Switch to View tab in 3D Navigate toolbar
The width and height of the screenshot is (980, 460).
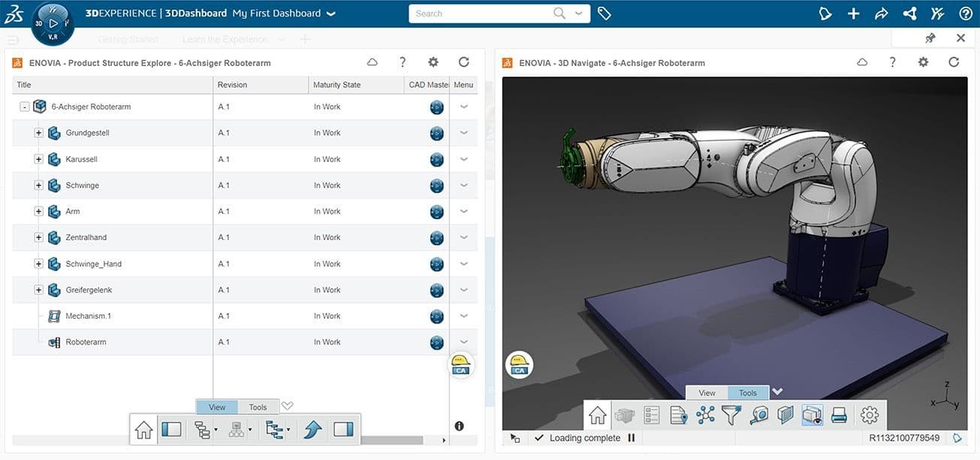click(x=707, y=392)
